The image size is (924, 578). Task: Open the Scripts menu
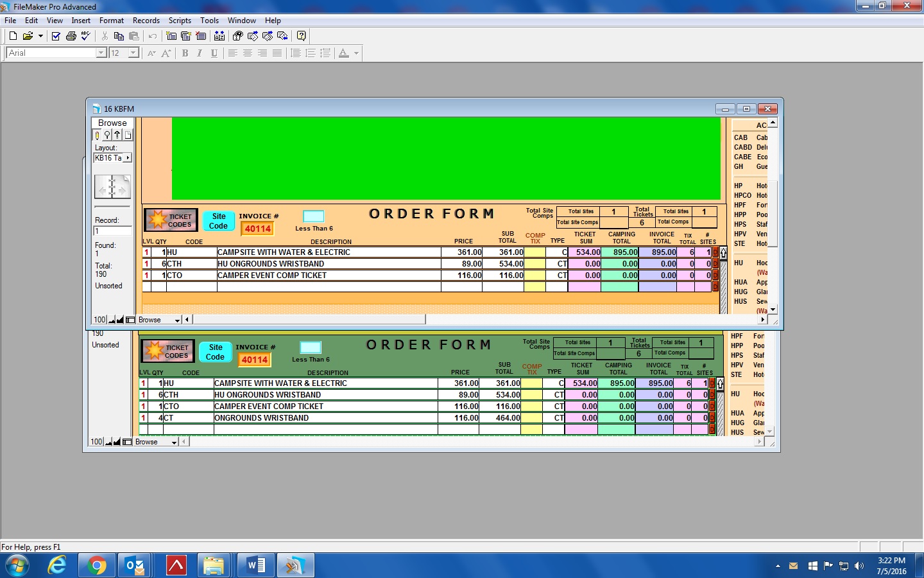click(x=180, y=21)
